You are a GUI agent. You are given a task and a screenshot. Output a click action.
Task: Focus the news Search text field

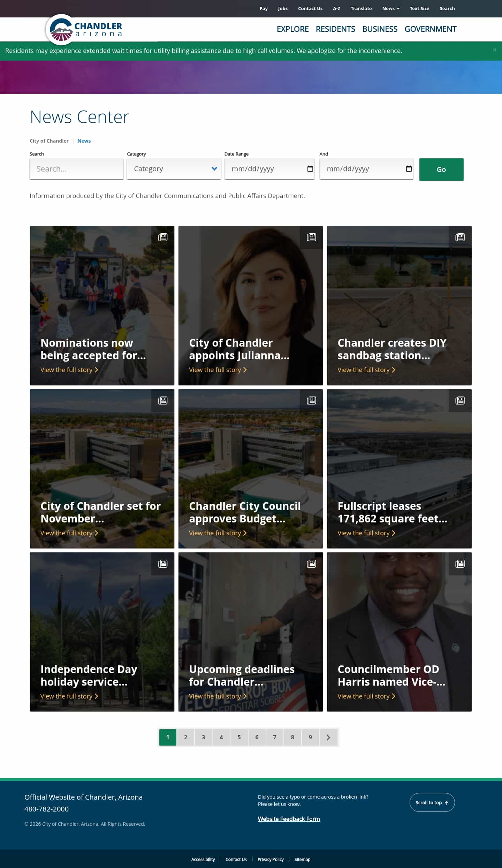(x=76, y=169)
